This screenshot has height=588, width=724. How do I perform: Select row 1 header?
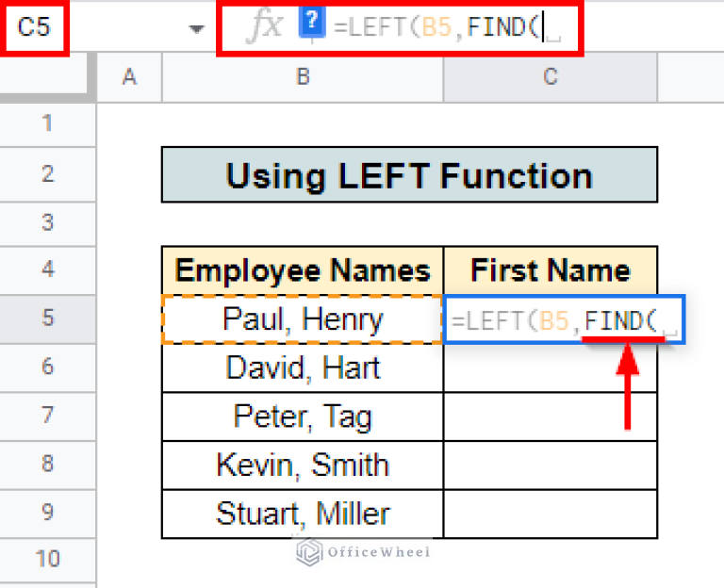tap(48, 123)
